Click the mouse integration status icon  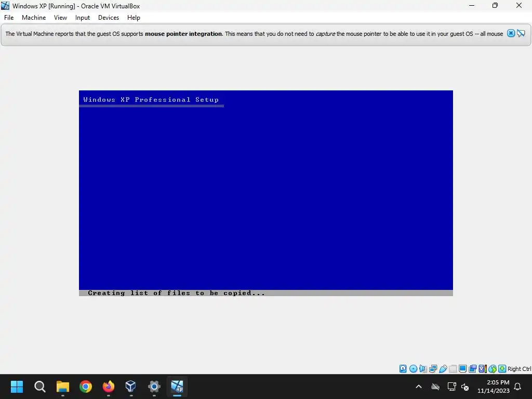point(493,369)
